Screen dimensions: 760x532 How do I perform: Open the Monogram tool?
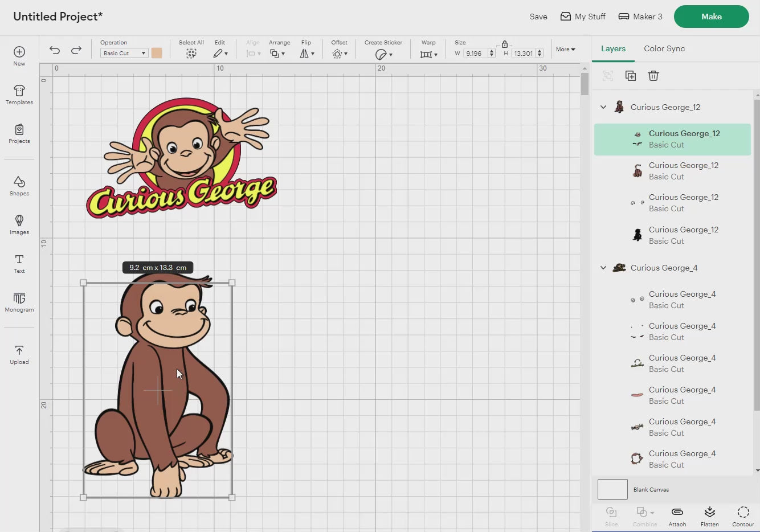coord(19,298)
